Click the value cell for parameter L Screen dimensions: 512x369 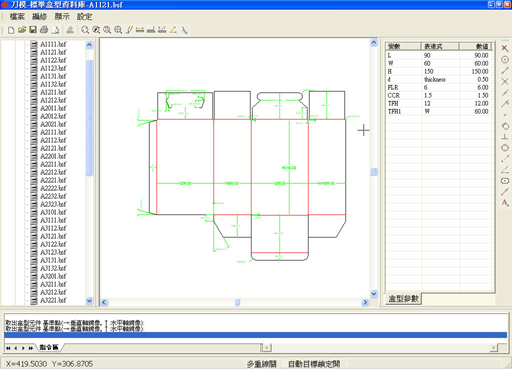(477, 55)
